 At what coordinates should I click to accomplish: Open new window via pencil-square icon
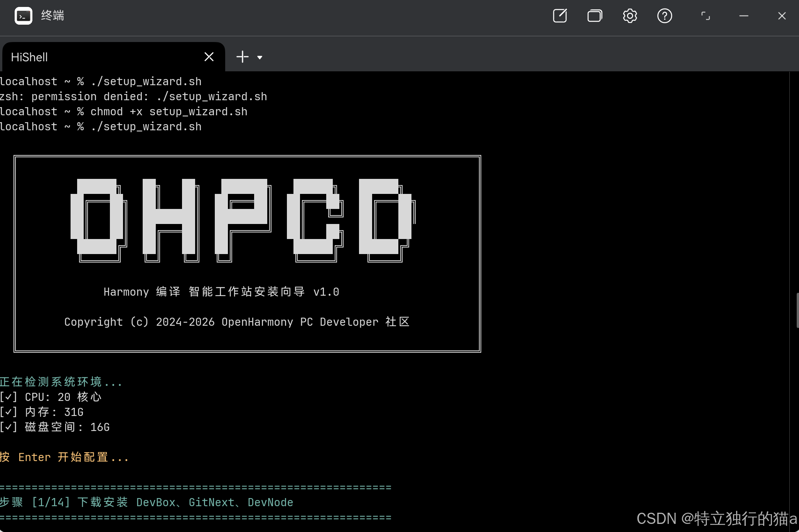[x=560, y=16]
